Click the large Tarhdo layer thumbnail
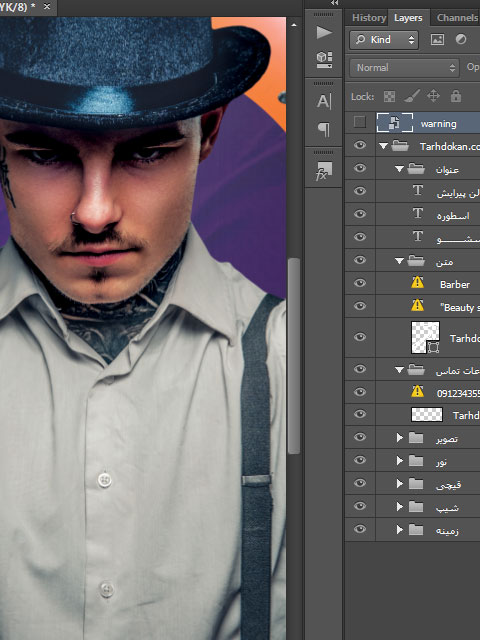This screenshot has height=640, width=480. pyautogui.click(x=425, y=337)
